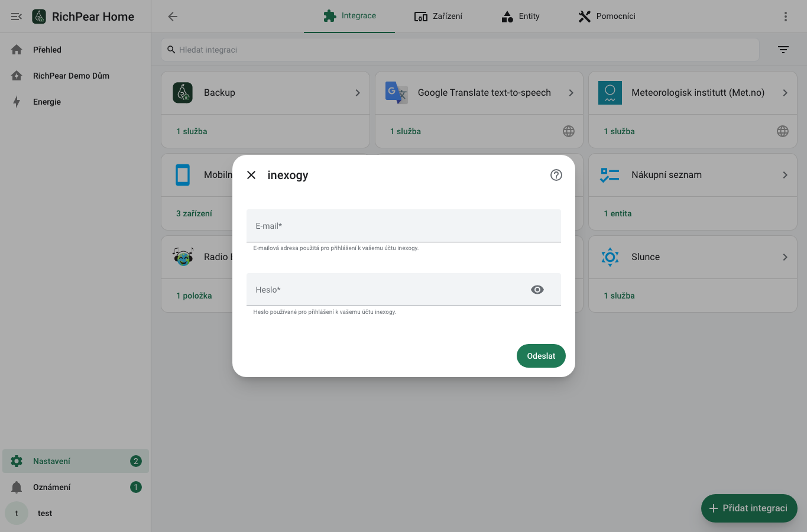
Task: Click the RichPear Demo Dům house icon
Action: point(17,76)
